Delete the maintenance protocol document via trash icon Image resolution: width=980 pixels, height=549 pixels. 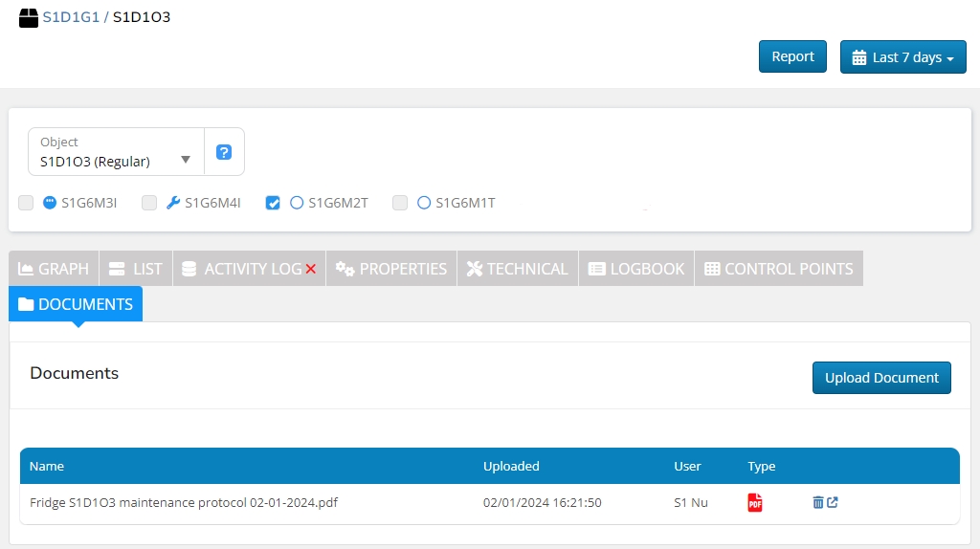pyautogui.click(x=817, y=503)
